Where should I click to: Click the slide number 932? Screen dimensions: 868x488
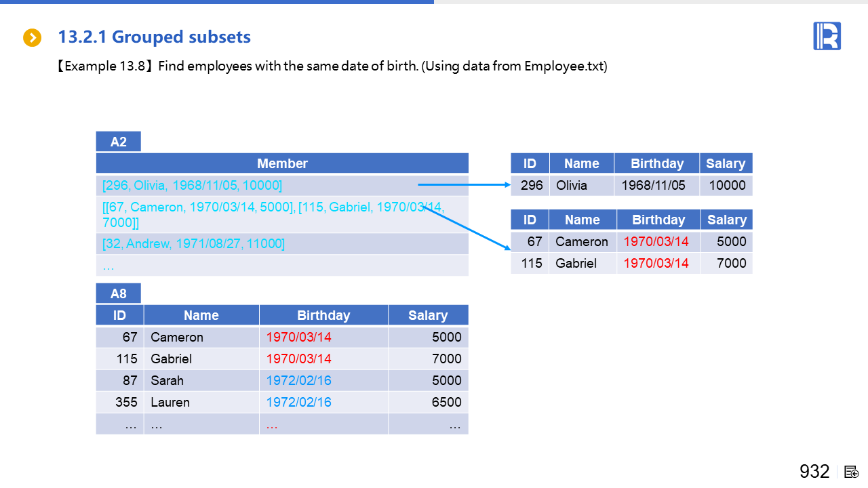[814, 472]
